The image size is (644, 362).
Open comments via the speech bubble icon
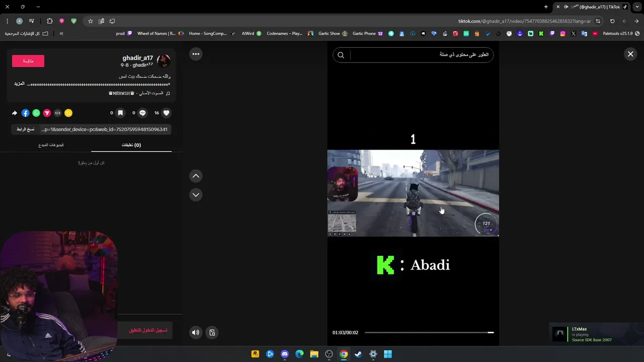(x=142, y=113)
